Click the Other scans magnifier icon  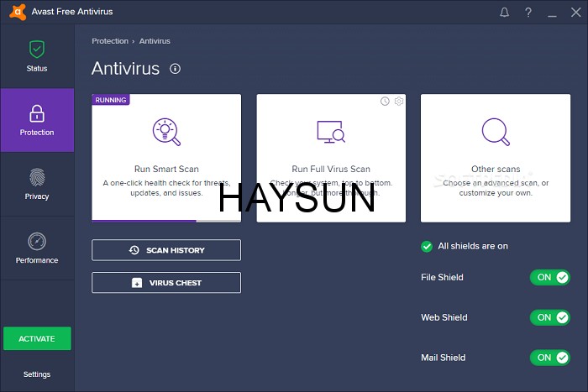click(496, 132)
